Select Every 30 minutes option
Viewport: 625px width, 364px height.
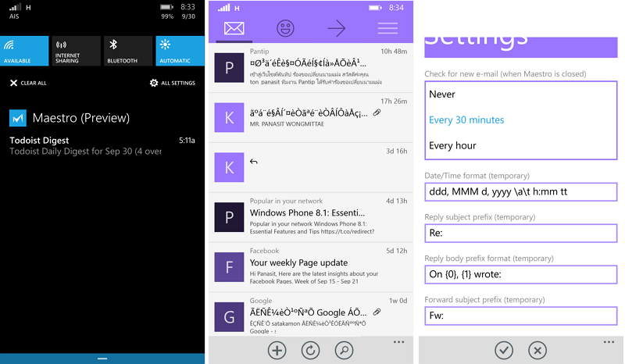click(466, 120)
